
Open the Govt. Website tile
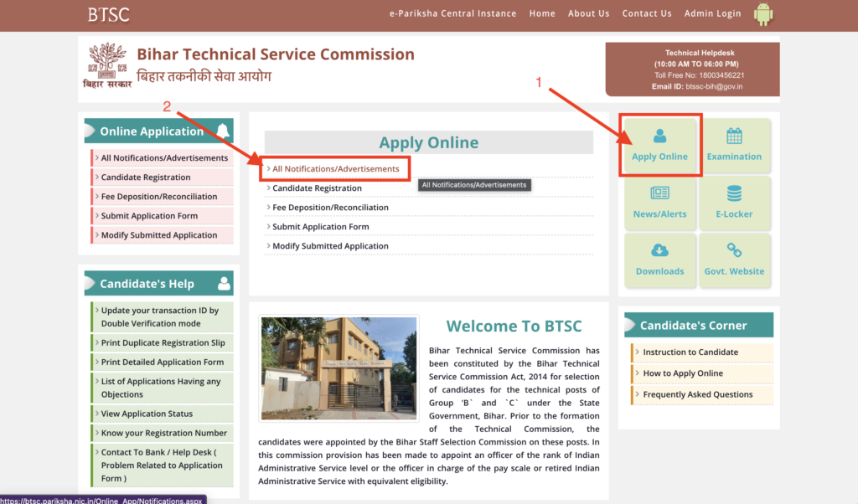tap(734, 260)
